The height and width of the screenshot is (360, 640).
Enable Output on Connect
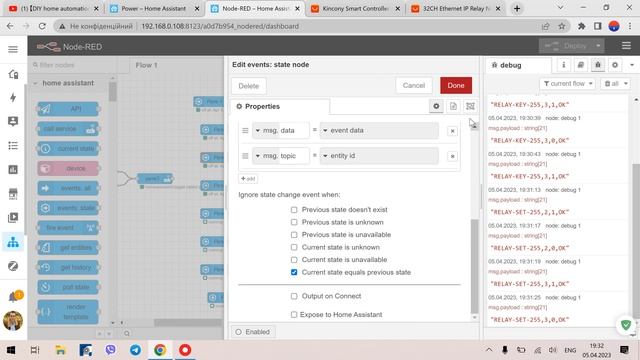294,296
